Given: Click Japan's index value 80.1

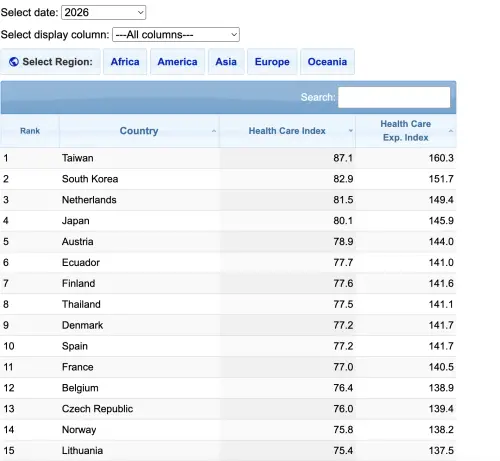Looking at the screenshot, I should tap(343, 221).
